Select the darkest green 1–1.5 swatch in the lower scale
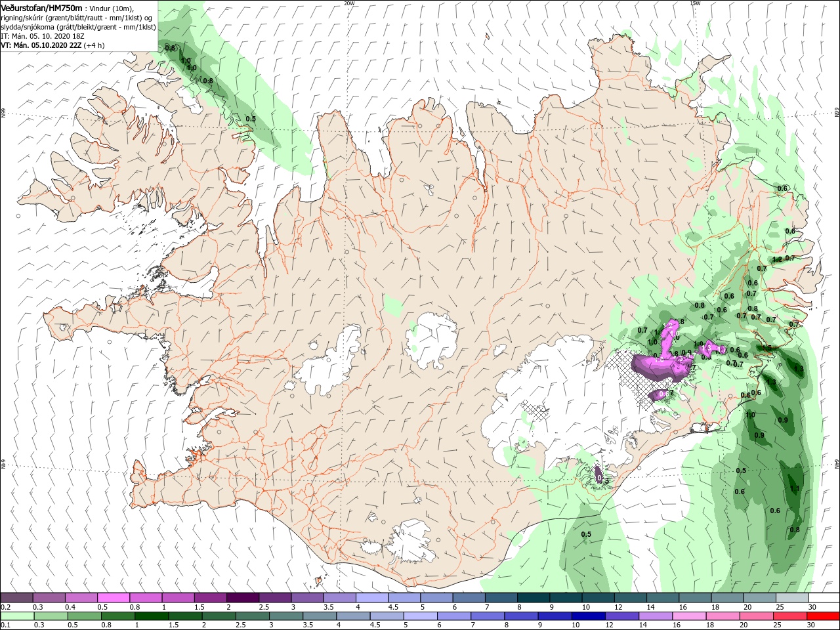Image resolution: width=840 pixels, height=630 pixels. tap(152, 616)
